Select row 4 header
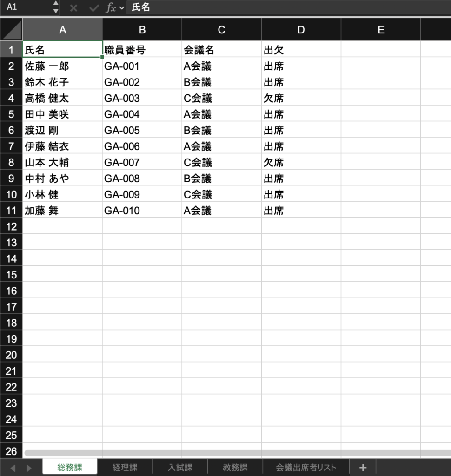This screenshot has height=476, width=451. [12, 99]
